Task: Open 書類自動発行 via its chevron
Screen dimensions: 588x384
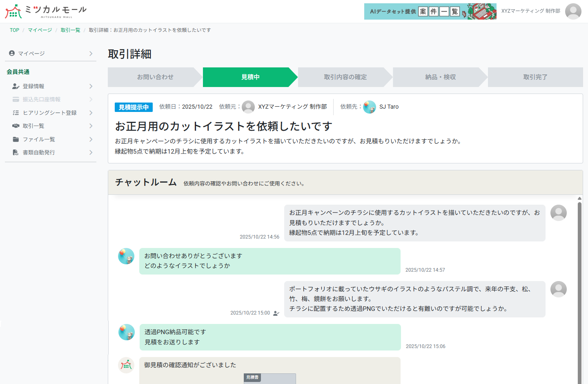Action: (x=91, y=152)
